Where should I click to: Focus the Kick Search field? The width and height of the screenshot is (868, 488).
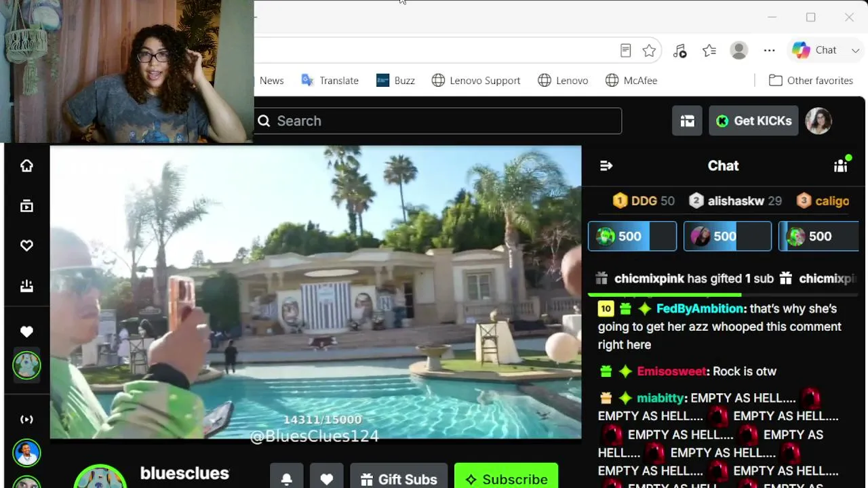(x=438, y=121)
